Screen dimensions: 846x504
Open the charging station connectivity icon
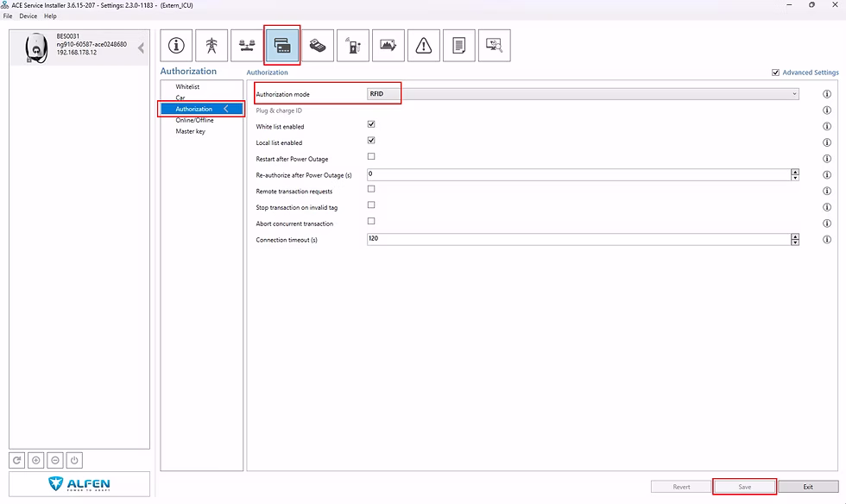point(353,46)
